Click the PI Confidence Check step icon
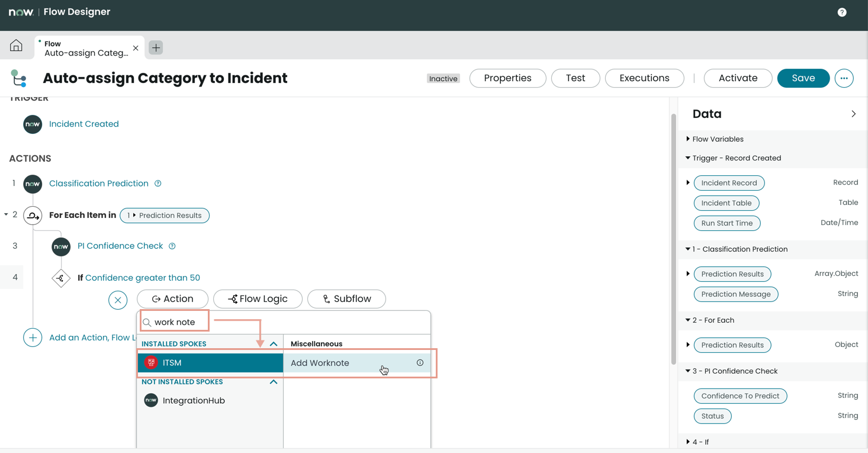Image resolution: width=868 pixels, height=453 pixels. (61, 246)
